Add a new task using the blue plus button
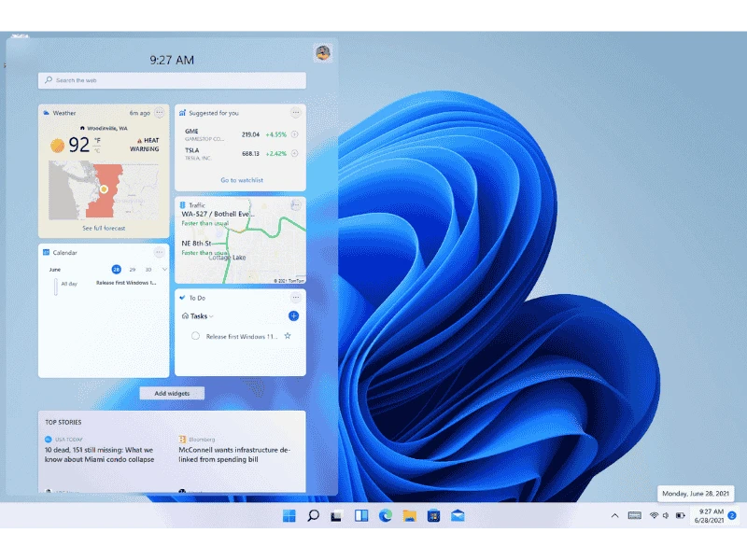Screen dimensions: 747x560 (x=293, y=315)
